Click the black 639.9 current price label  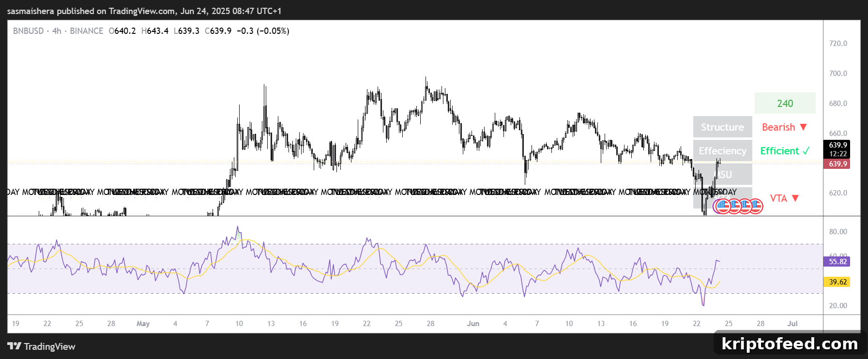(838, 145)
